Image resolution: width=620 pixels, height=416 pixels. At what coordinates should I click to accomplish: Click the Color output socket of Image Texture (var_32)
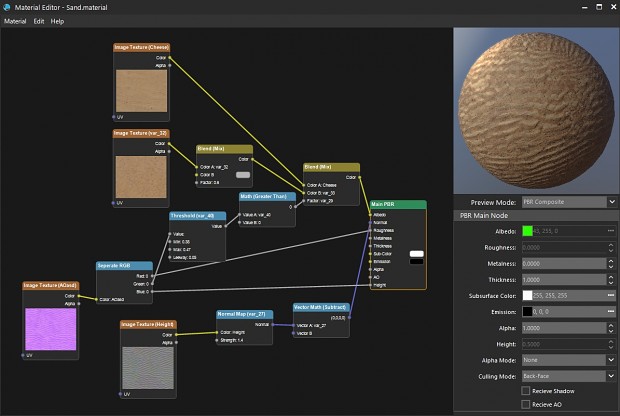tap(170, 144)
